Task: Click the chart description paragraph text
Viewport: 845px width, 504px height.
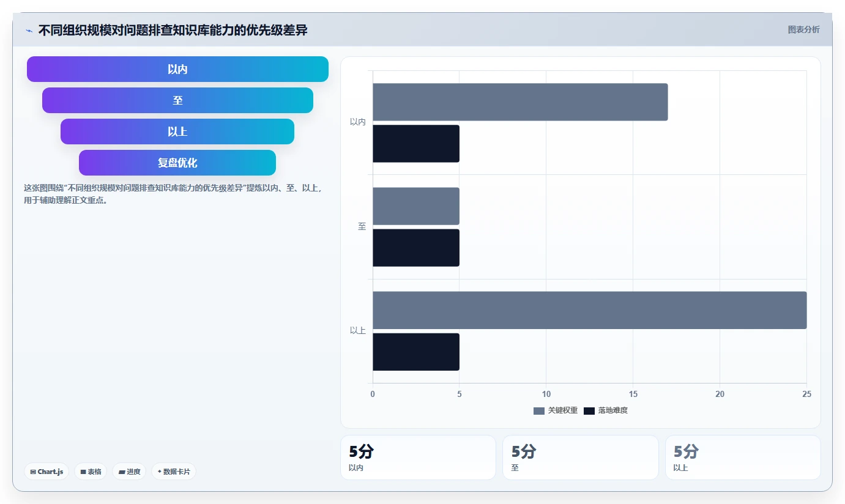Action: [x=173, y=194]
